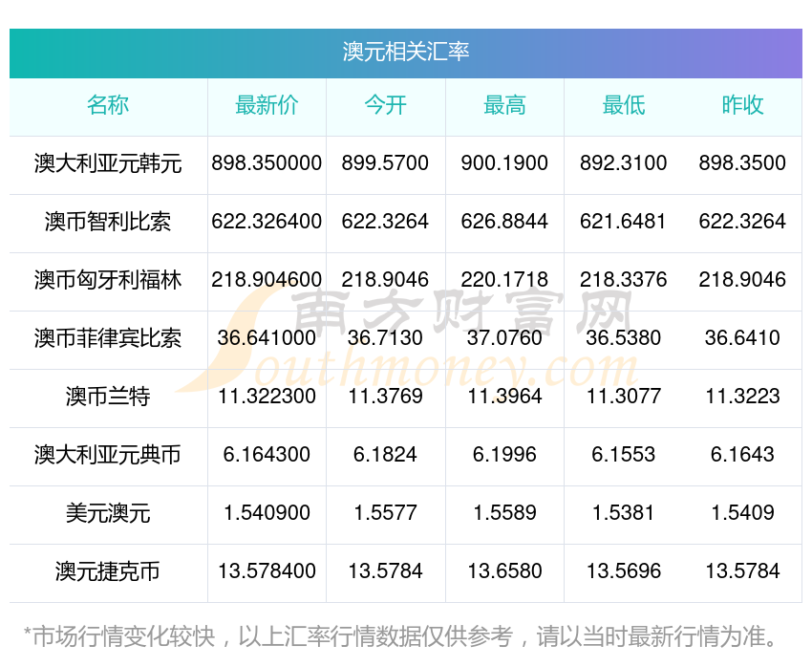Select latest price 13.578400
The width and height of the screenshot is (812, 667).
[267, 571]
